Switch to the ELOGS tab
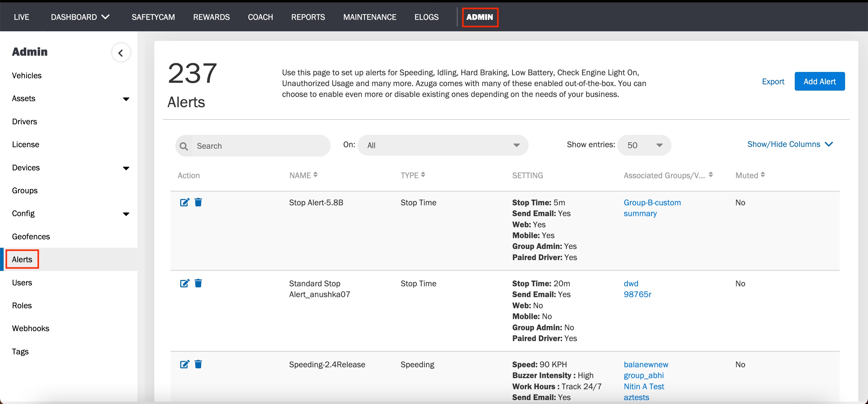Image resolution: width=868 pixels, height=404 pixels. (426, 17)
